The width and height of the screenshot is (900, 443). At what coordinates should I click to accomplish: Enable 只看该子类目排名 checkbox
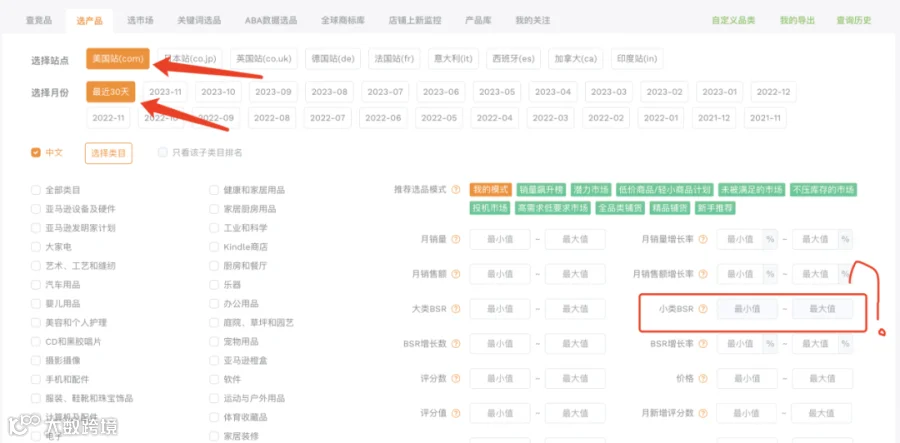163,153
